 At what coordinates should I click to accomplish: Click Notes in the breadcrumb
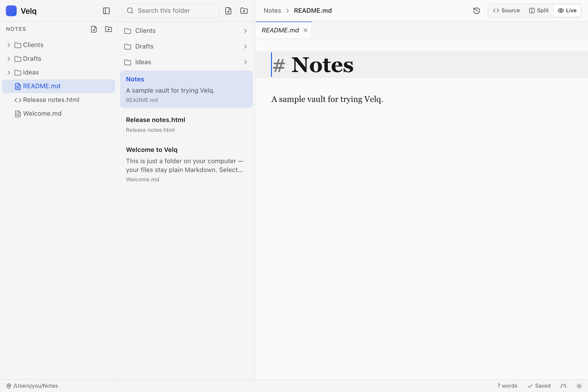point(272,11)
